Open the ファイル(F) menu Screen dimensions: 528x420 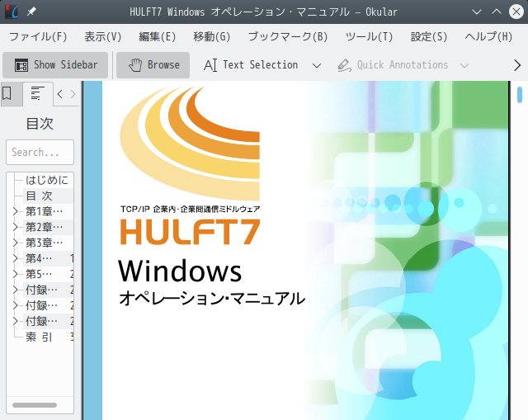(x=38, y=36)
